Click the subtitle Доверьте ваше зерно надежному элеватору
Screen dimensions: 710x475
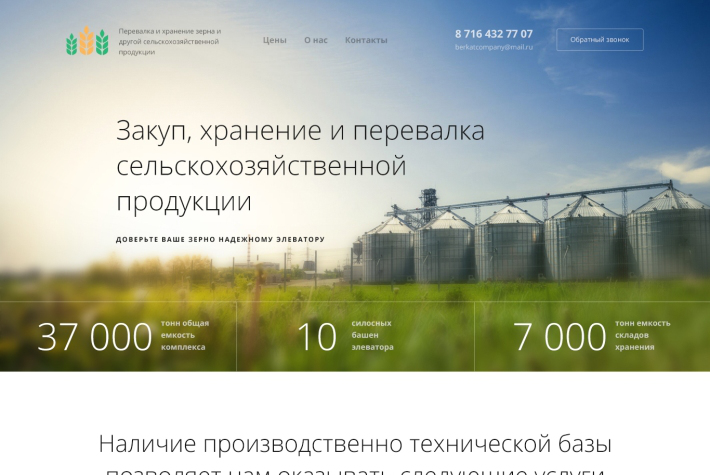tap(220, 240)
